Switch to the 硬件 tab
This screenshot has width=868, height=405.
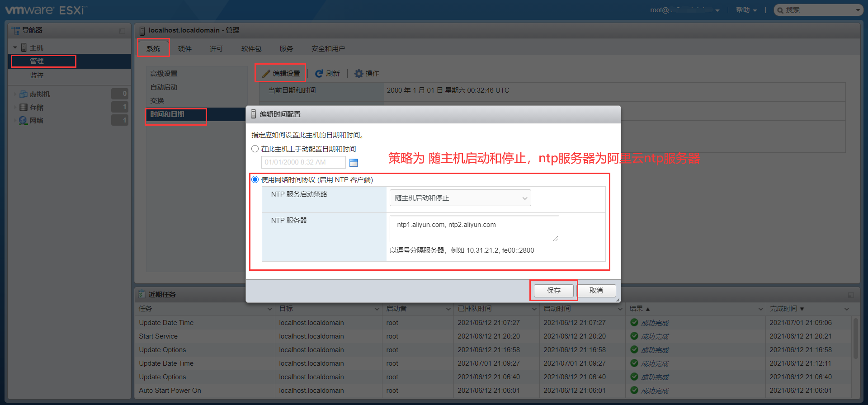pos(185,48)
